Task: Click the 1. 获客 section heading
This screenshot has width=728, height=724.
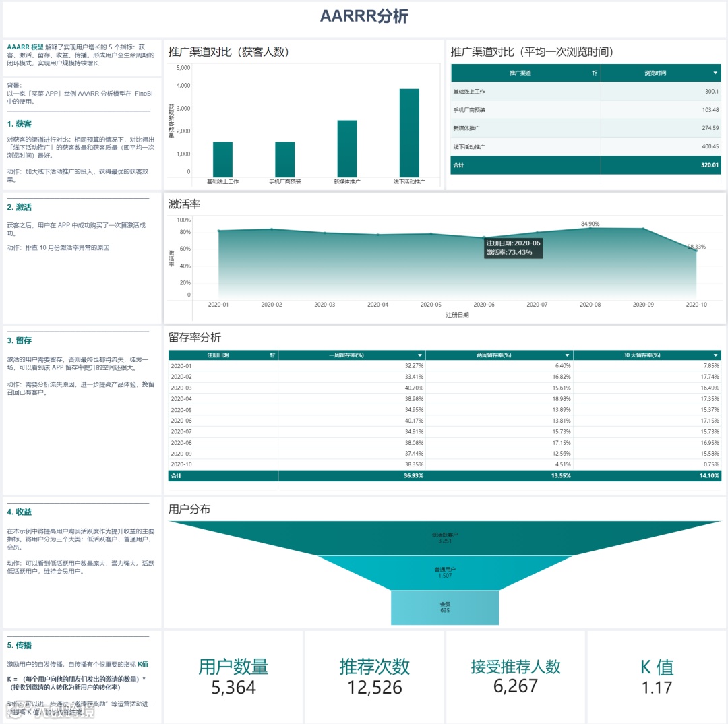Action: click(x=19, y=124)
